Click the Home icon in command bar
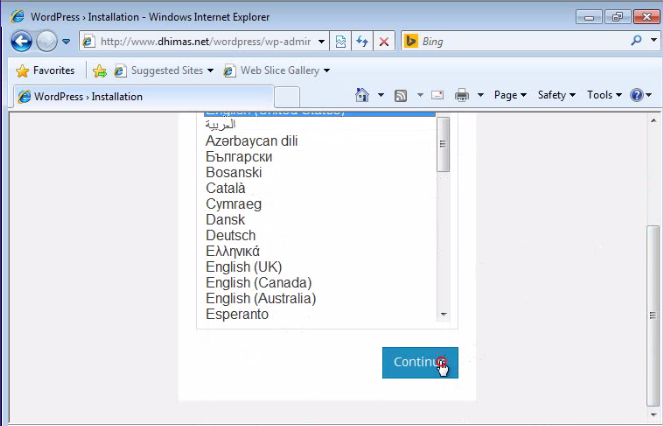Image resolution: width=663 pixels, height=426 pixels. pos(362,95)
